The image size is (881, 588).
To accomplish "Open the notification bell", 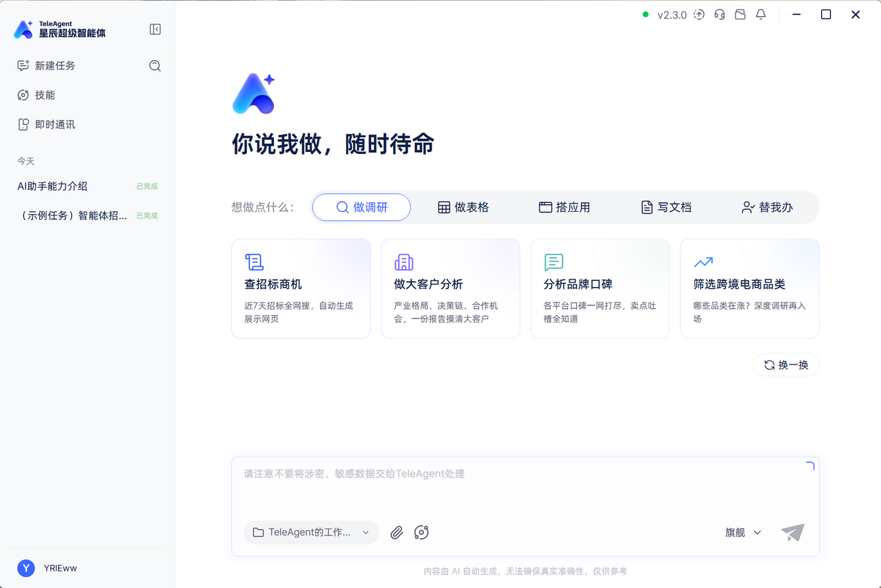I will (x=761, y=14).
